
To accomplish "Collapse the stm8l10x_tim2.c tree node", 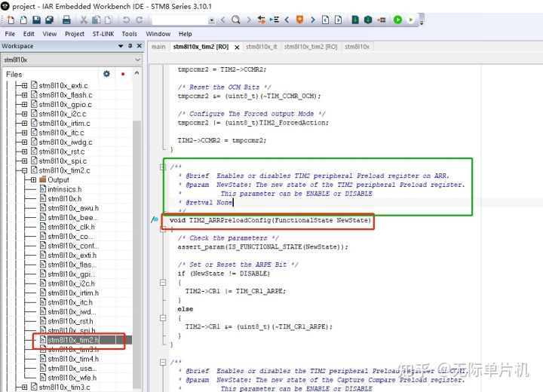I will (24, 170).
